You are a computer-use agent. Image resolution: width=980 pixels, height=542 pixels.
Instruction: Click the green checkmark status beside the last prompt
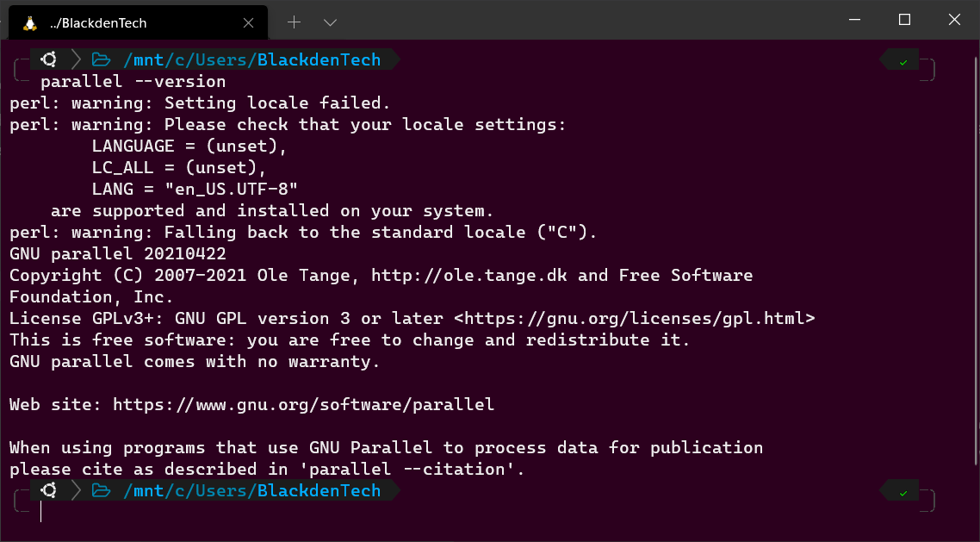point(903,493)
